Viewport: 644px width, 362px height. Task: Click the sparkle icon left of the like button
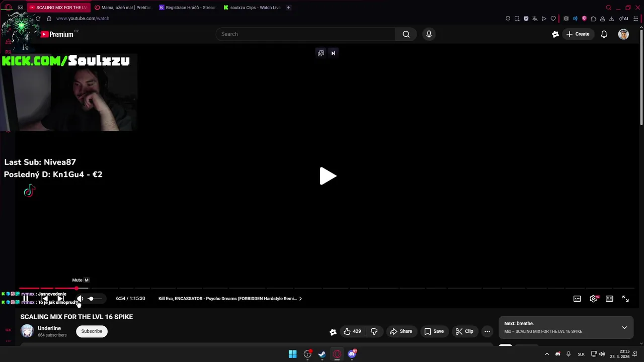click(x=333, y=332)
